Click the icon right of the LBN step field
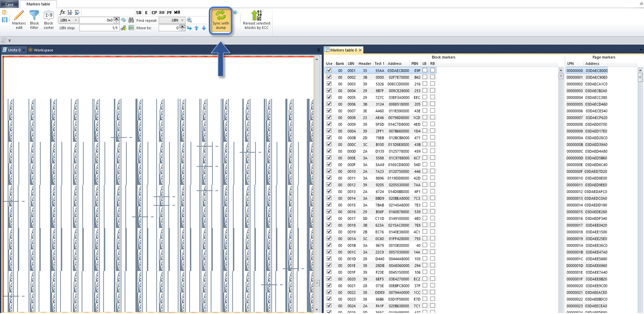Screen dimensions: 644x314 [x=124, y=28]
